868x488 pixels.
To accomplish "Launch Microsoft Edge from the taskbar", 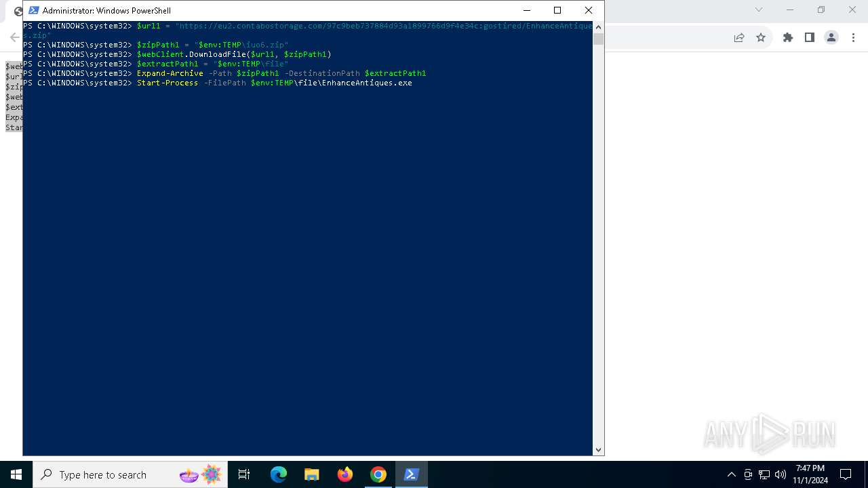I will click(x=278, y=474).
